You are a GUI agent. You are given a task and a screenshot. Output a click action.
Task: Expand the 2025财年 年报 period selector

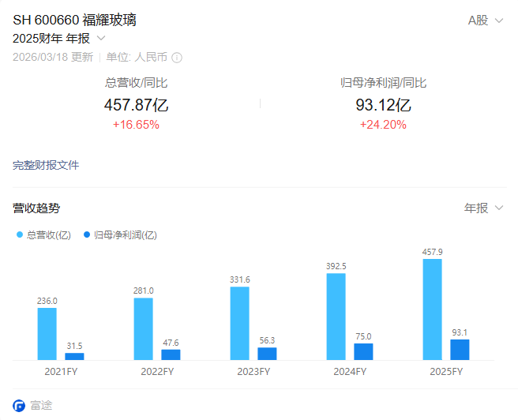pos(58,39)
